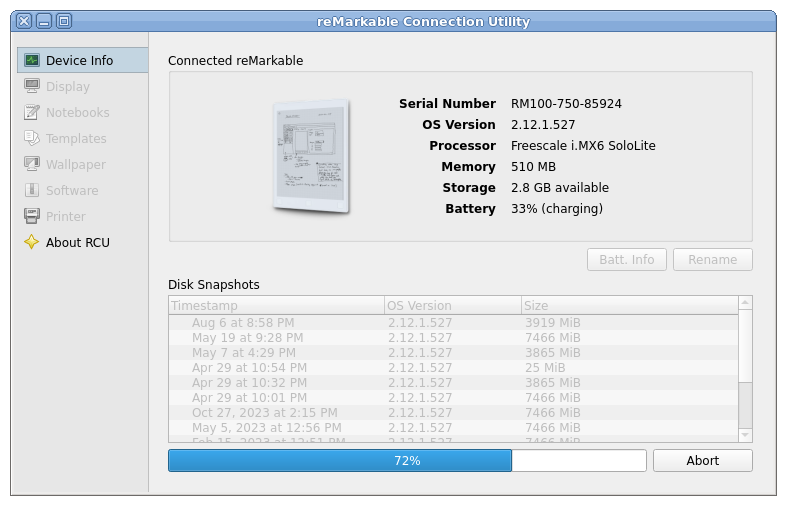Select the "Apr 29 at 10:54 PM" snapshot
This screenshot has width=787, height=506.
(x=454, y=368)
